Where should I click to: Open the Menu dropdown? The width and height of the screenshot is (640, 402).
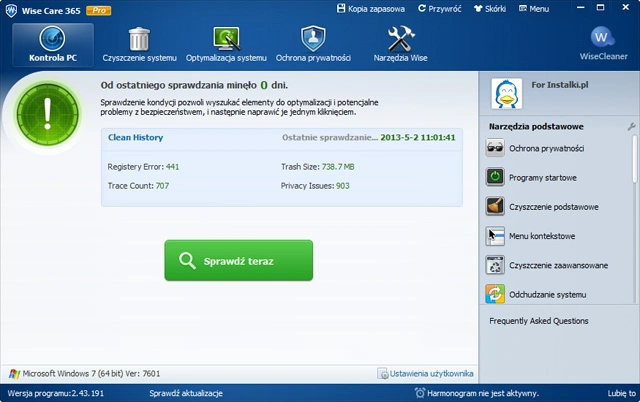click(x=534, y=9)
